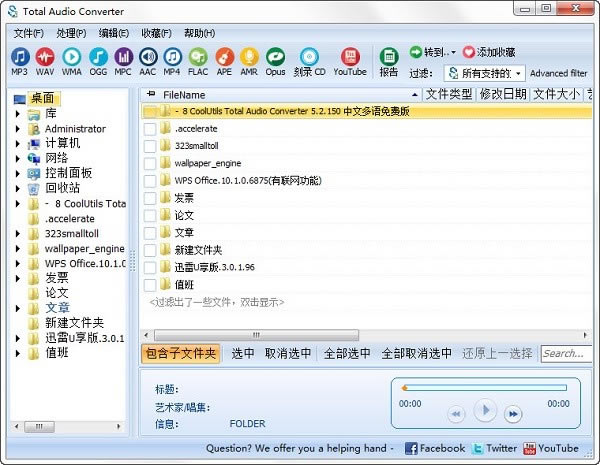600x465 pixels.
Task: Tick the checkbox for wallpaper_engine
Action: 151,163
